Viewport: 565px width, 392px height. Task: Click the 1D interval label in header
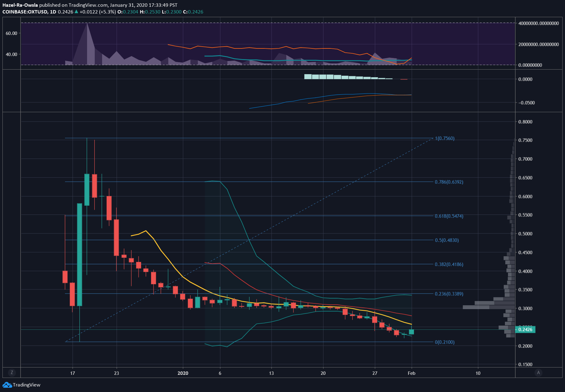click(53, 12)
